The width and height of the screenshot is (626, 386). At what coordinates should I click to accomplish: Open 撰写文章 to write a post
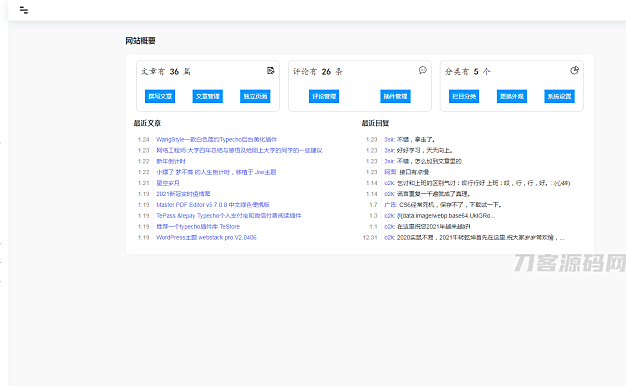pyautogui.click(x=160, y=96)
